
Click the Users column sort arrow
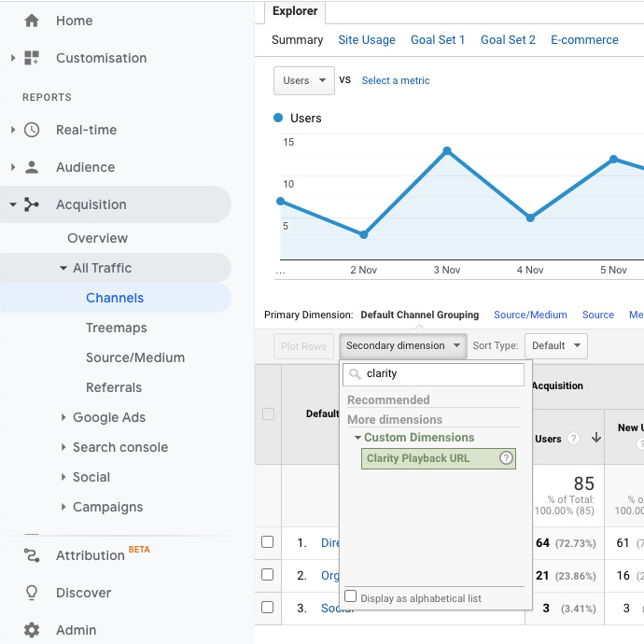596,438
